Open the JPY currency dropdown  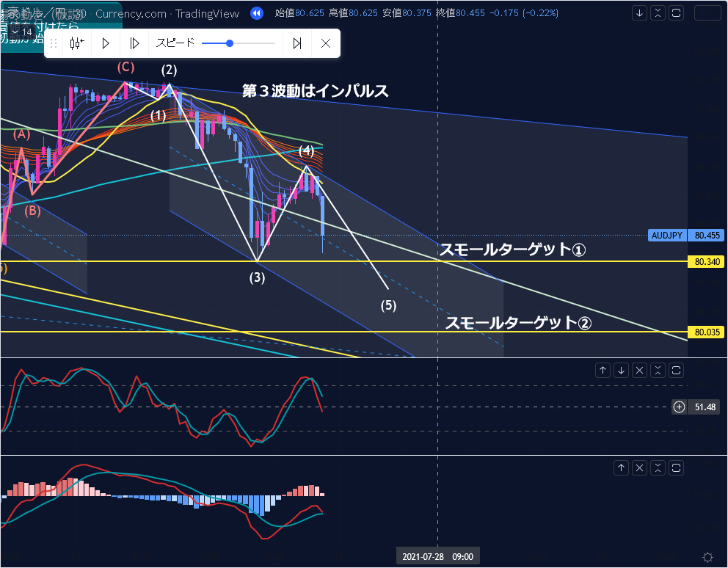[707, 13]
